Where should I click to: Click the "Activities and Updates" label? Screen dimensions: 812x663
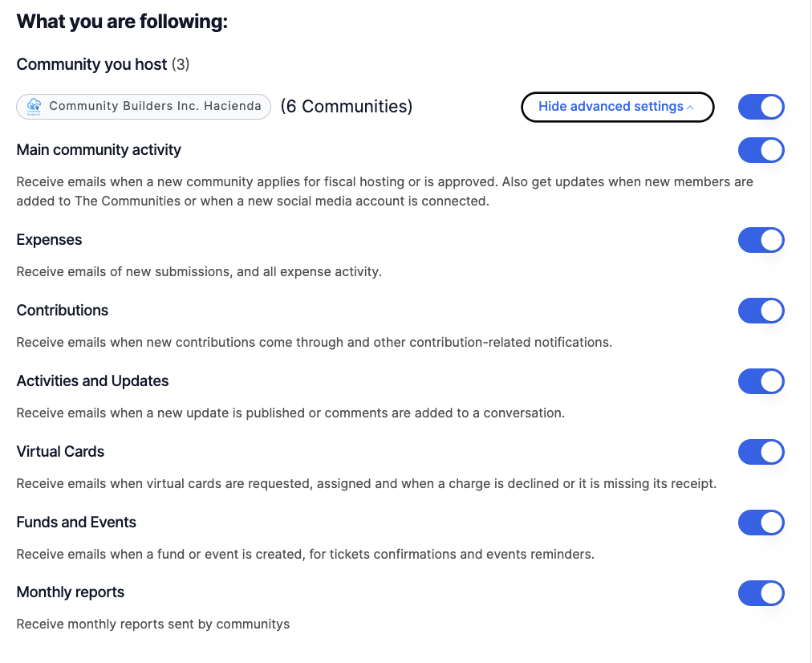(92, 381)
